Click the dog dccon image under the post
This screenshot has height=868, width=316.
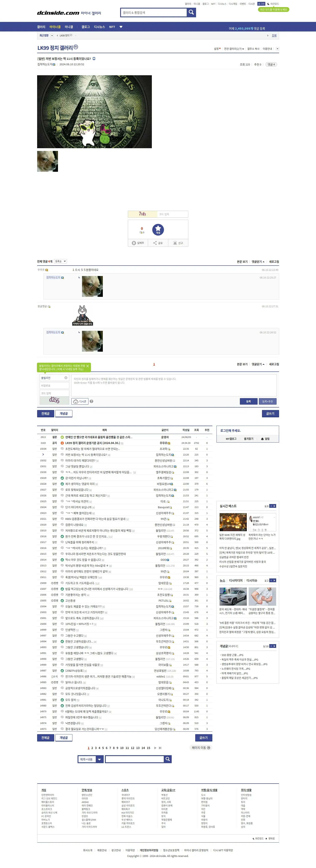coord(48,161)
